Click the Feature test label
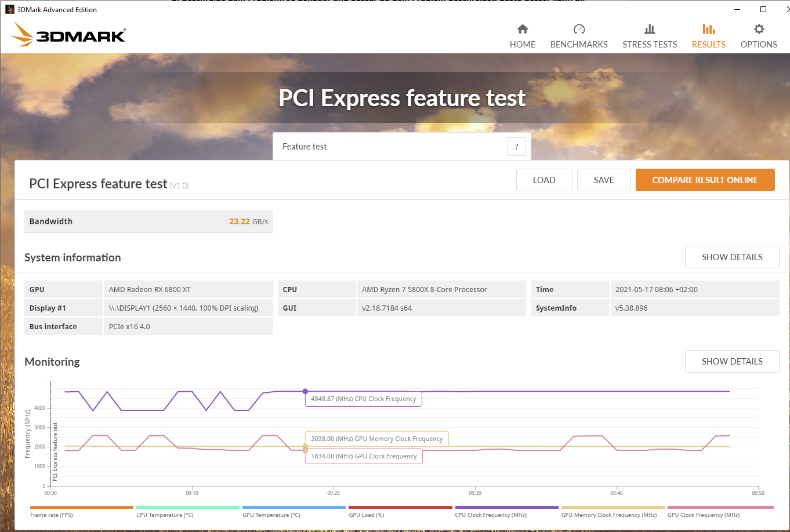 [305, 147]
